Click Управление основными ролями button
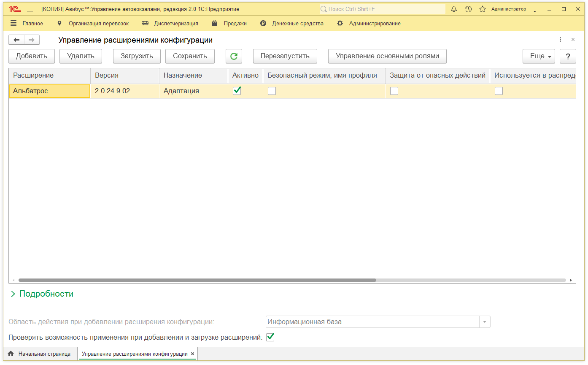This screenshot has width=588, height=365. [387, 56]
